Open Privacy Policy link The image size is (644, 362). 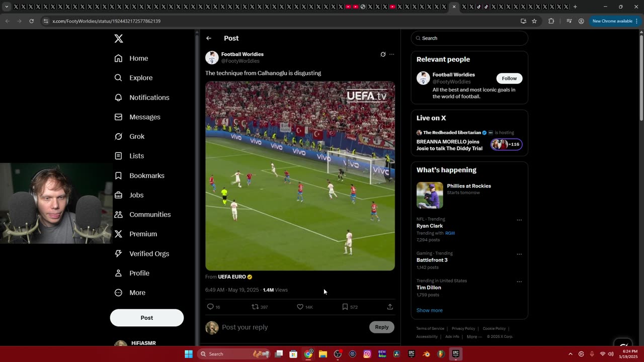pos(463,329)
